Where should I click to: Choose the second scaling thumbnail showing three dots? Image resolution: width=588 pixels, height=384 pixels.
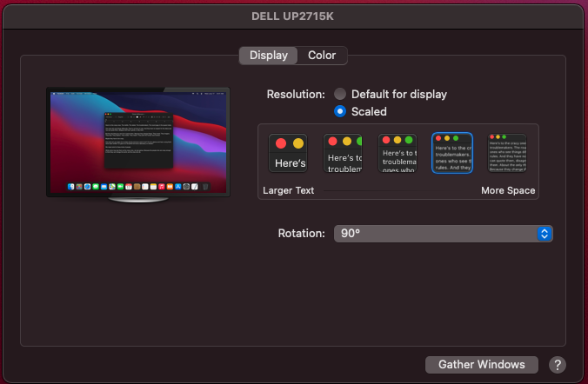pyautogui.click(x=343, y=153)
